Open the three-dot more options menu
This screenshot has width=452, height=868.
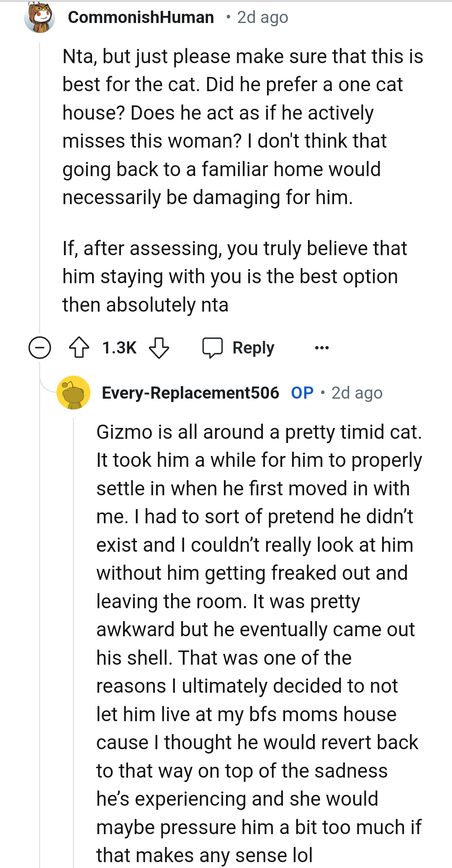point(322,348)
